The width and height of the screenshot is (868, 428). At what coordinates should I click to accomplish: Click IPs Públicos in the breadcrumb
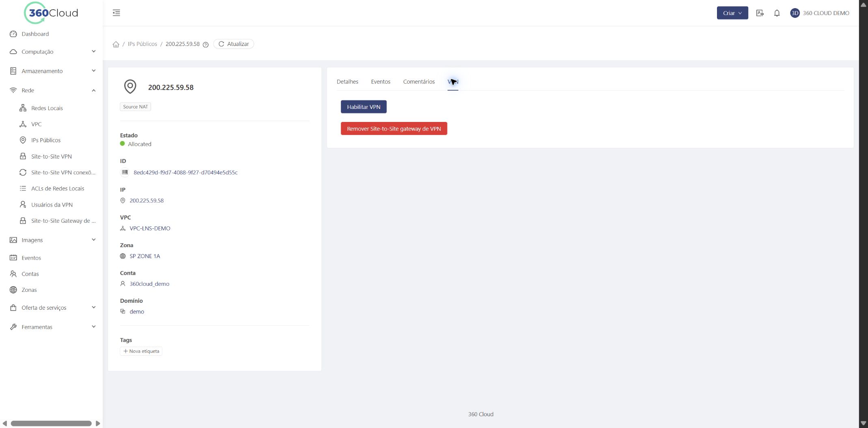pos(142,44)
